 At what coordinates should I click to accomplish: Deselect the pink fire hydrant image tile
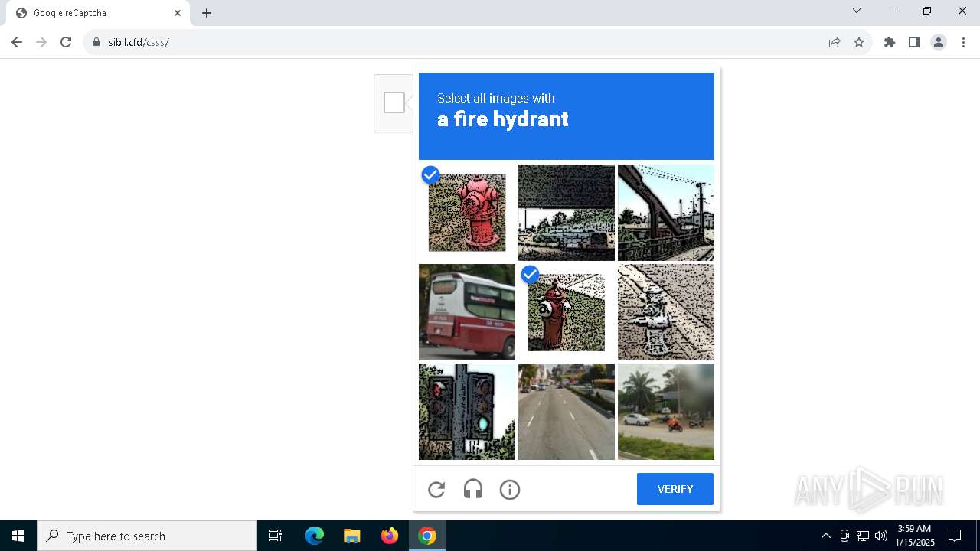(467, 213)
